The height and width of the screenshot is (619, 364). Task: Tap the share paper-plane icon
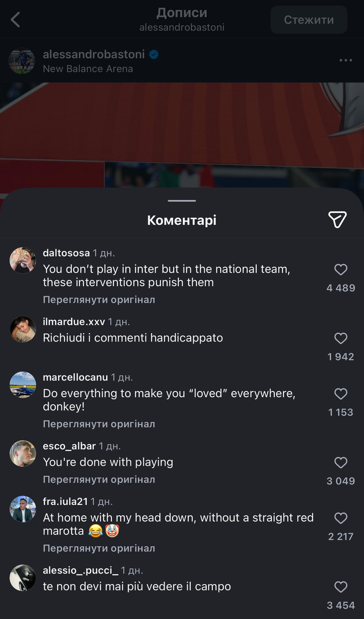(337, 220)
